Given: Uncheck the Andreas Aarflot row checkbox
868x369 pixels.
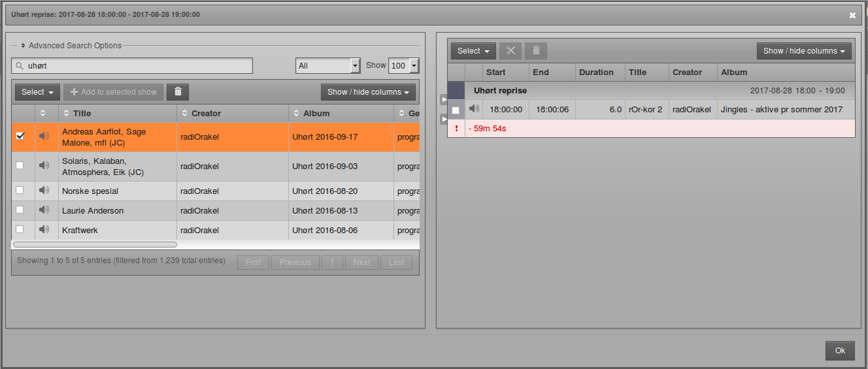Looking at the screenshot, I should pyautogui.click(x=20, y=136).
